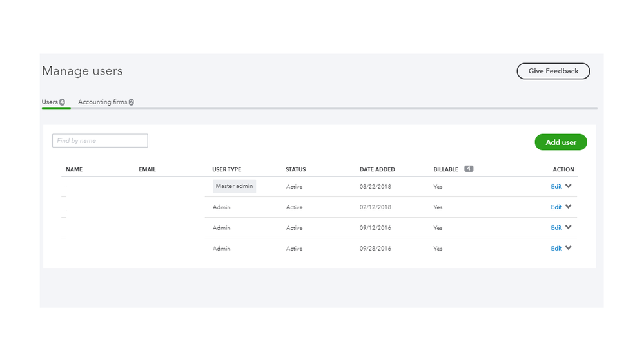Click the Master admin user type badge
The height and width of the screenshot is (362, 644).
coord(235,186)
